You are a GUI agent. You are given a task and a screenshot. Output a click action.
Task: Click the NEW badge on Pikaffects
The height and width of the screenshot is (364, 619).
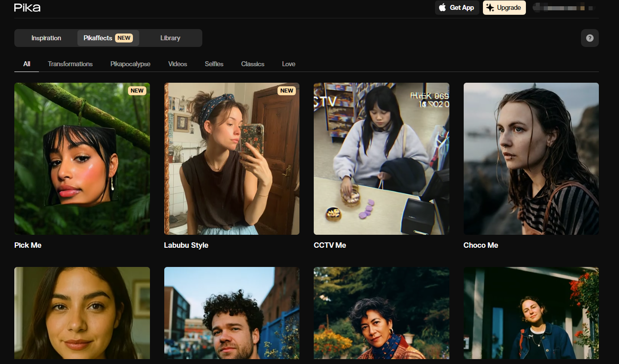click(x=124, y=38)
